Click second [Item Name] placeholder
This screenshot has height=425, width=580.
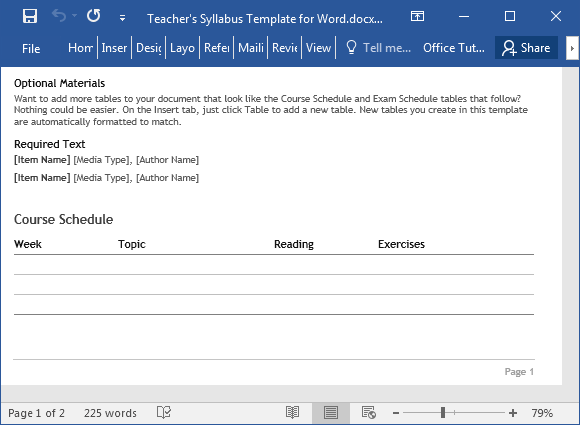(42, 178)
